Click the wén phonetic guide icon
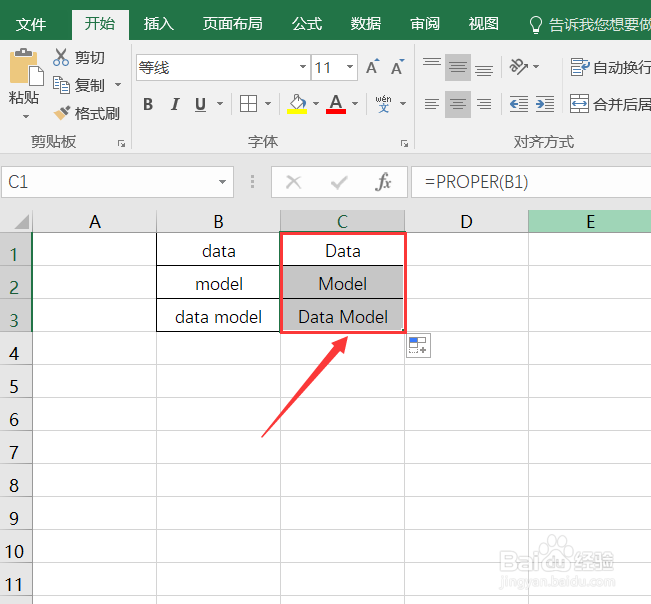 pos(383,104)
